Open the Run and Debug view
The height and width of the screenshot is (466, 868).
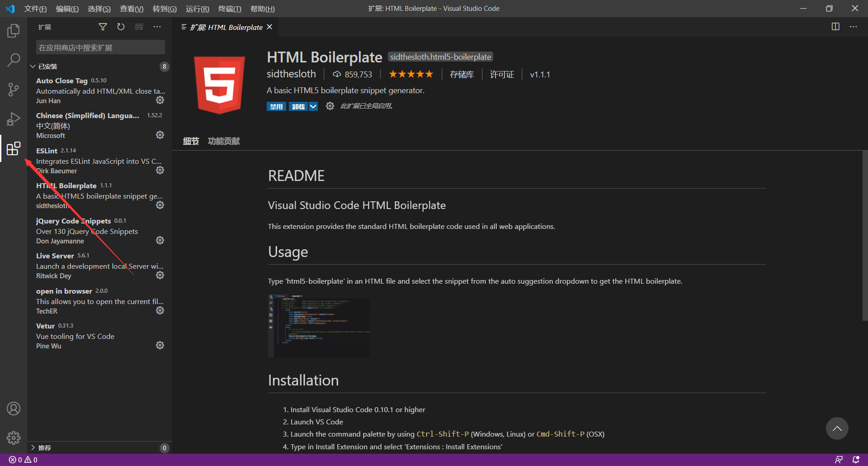coord(14,119)
